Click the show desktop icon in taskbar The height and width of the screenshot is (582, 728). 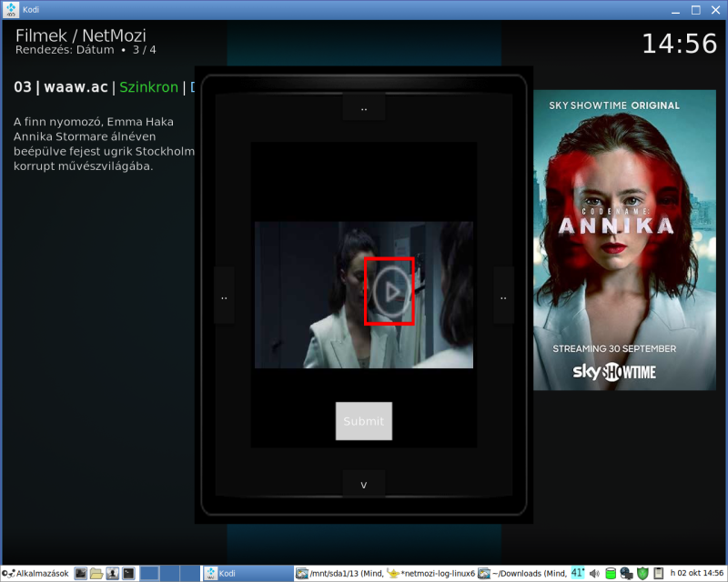(81, 573)
